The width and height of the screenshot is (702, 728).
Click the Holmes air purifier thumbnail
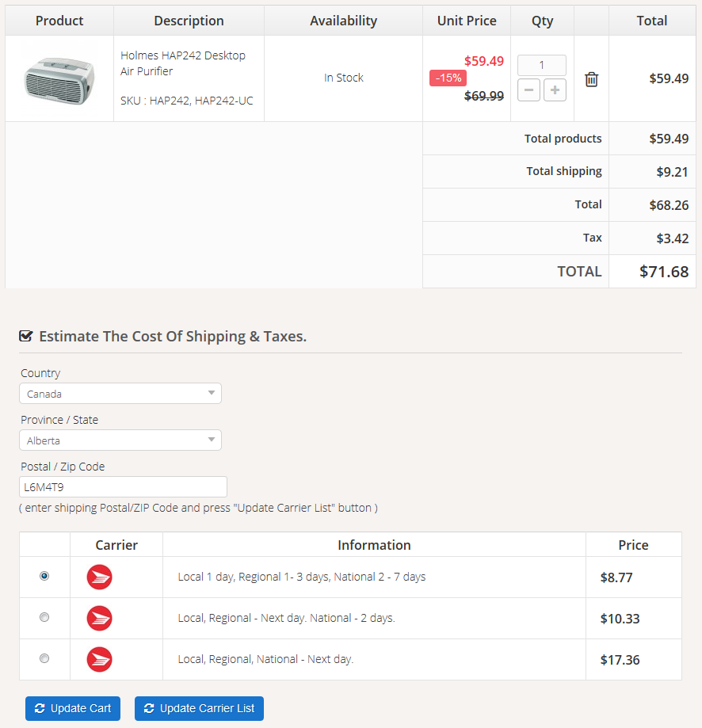(59, 78)
